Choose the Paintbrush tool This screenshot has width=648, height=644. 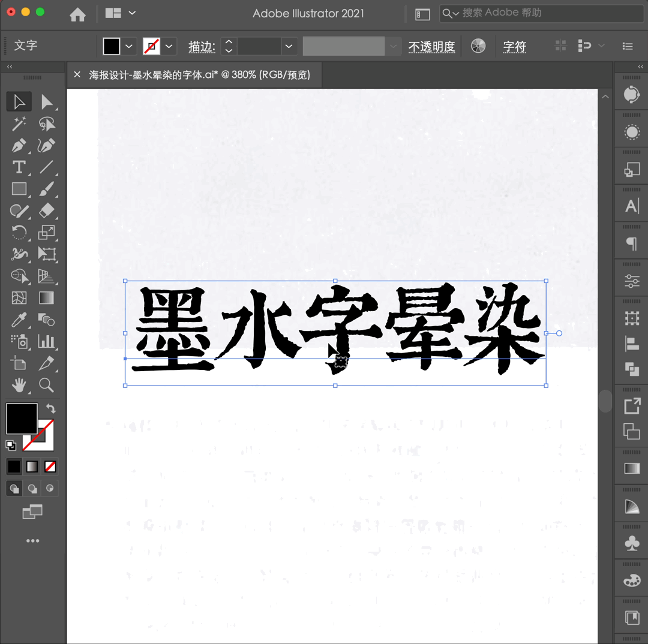(46, 189)
